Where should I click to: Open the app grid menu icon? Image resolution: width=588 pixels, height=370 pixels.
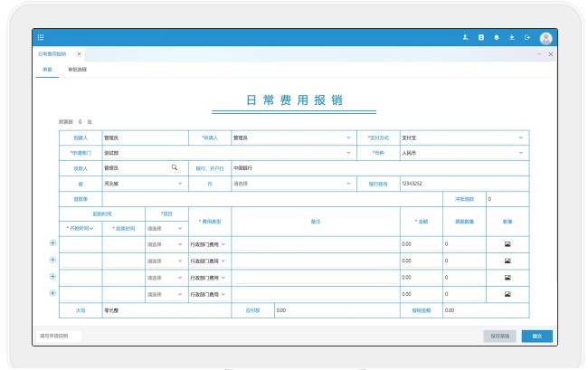(x=41, y=37)
